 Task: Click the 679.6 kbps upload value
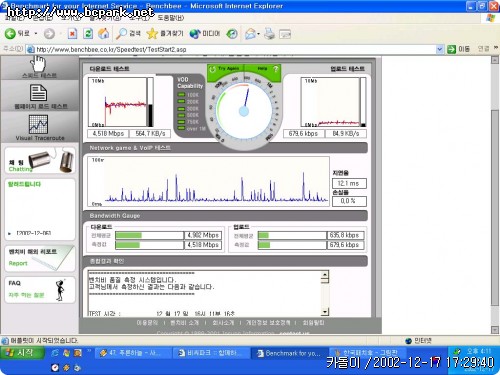tap(303, 134)
